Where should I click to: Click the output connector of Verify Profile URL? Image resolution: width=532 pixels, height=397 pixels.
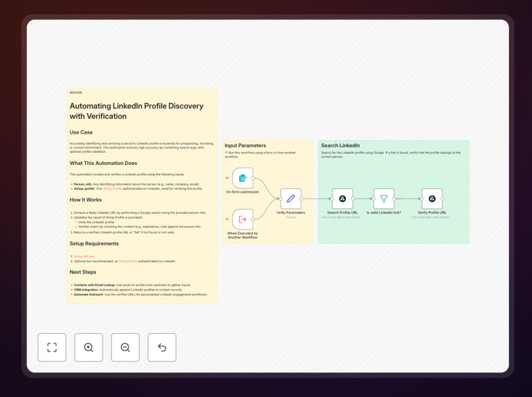coord(442,199)
